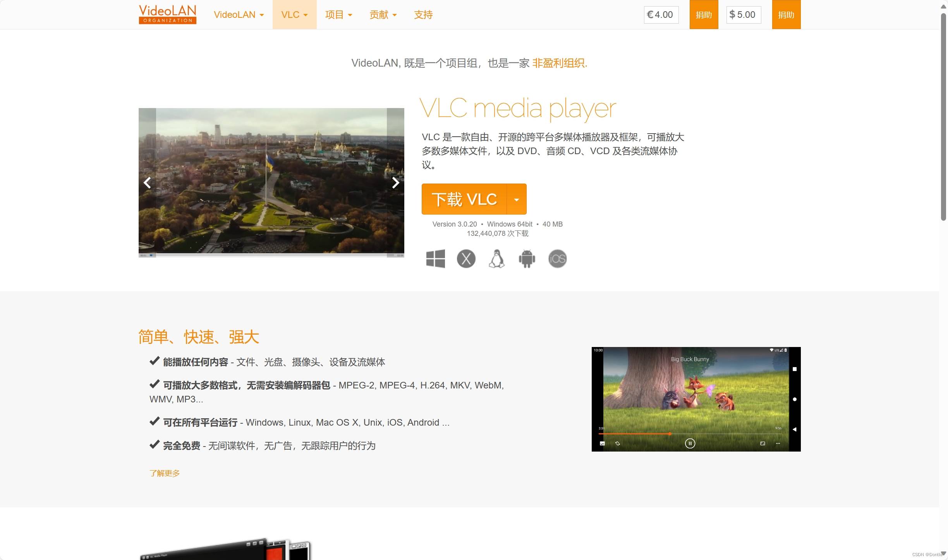The width and height of the screenshot is (948, 560).
Task: Click the carousel bottom progress bar
Action: coord(271,255)
